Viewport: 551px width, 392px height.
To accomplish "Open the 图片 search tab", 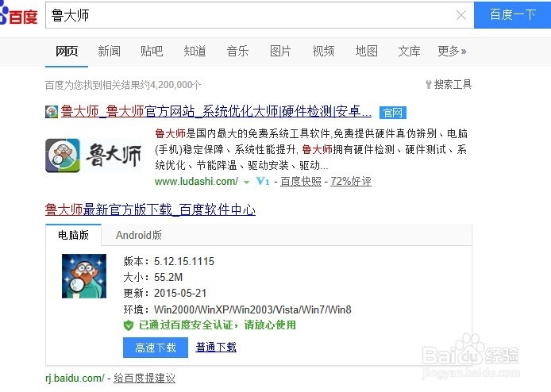I will 280,52.
